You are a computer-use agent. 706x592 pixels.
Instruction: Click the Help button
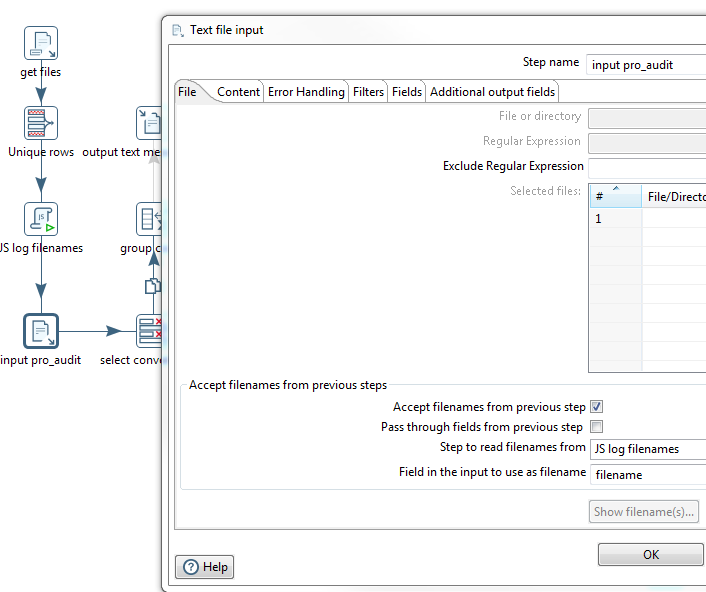(205, 567)
